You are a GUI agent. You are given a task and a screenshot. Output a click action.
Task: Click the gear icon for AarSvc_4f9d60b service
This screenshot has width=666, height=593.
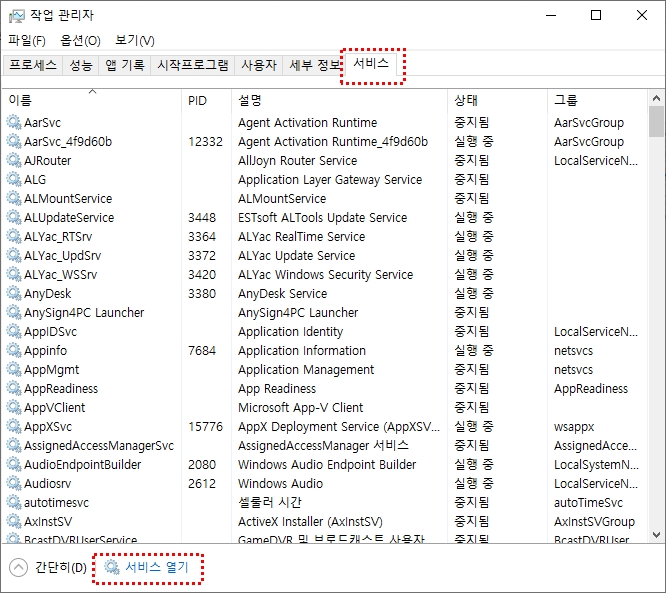click(x=14, y=141)
